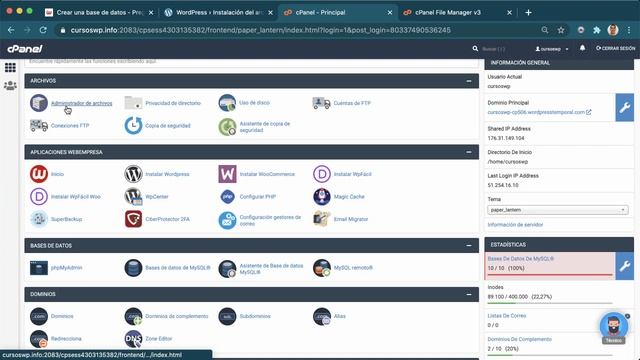Screen dimensions: 640x360
Task: Open the CiberProtector 2FA shield icon
Action: pos(133,219)
